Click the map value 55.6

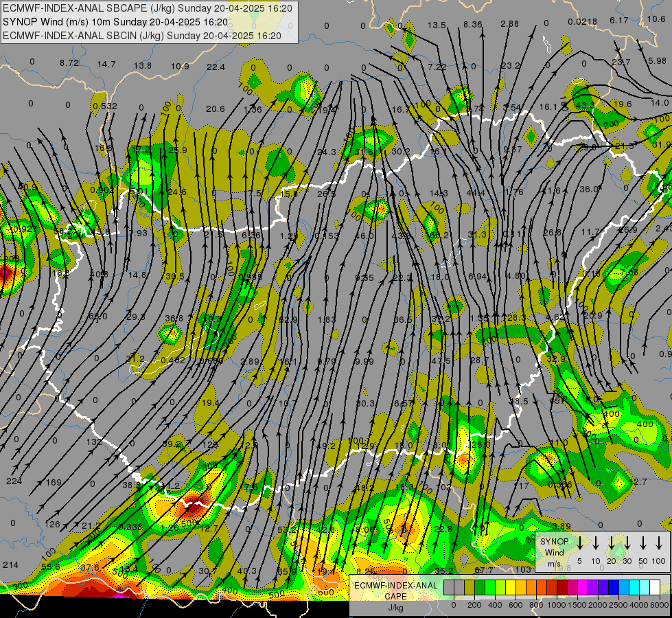click(51, 567)
